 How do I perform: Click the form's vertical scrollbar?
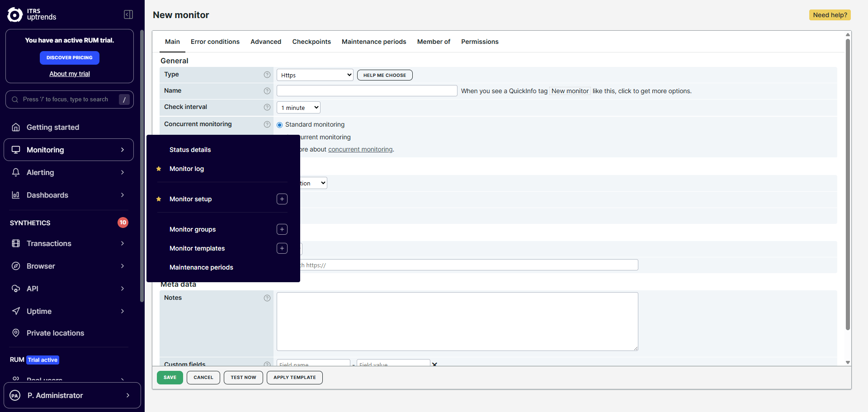[848, 185]
